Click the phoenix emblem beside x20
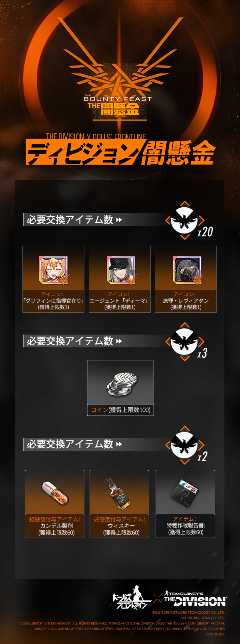240x644 pixels. (x=185, y=220)
